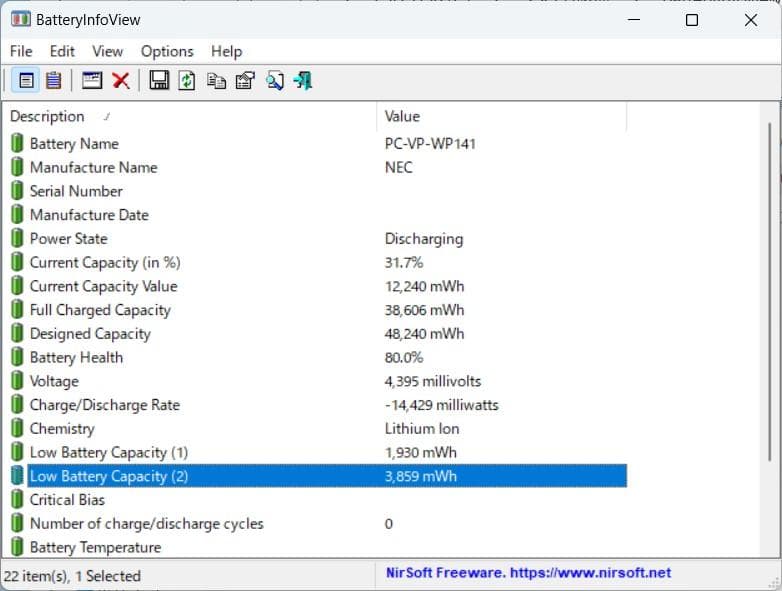The width and height of the screenshot is (782, 591).
Task: Click the "31.7%" value cell
Action: (x=404, y=263)
